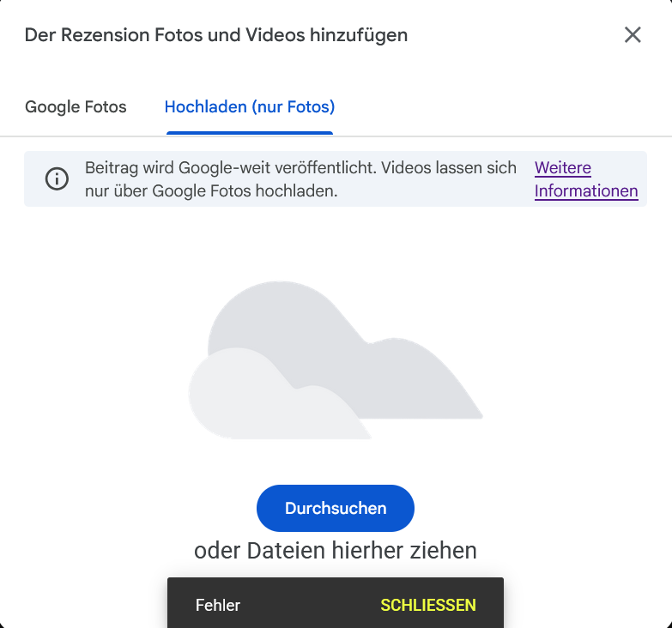Click the info circle icon in banner
672x628 pixels.
click(57, 179)
